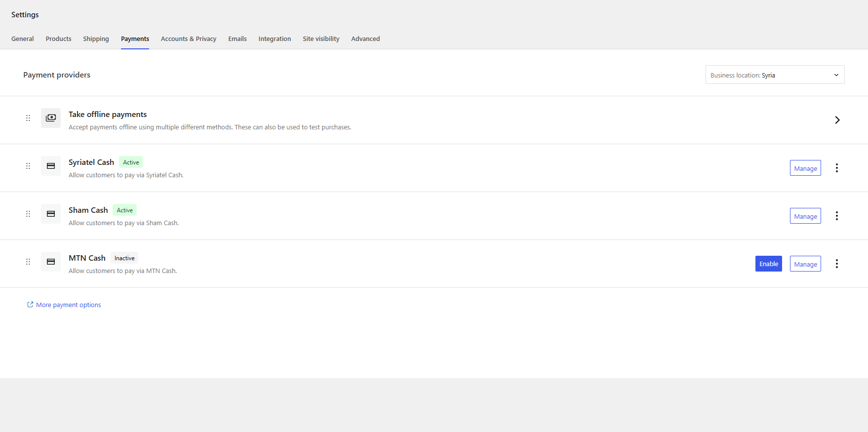The width and height of the screenshot is (868, 432).
Task: Click 'Allow customers to pay via Syriatel Cash.' text
Action: pyautogui.click(x=126, y=175)
